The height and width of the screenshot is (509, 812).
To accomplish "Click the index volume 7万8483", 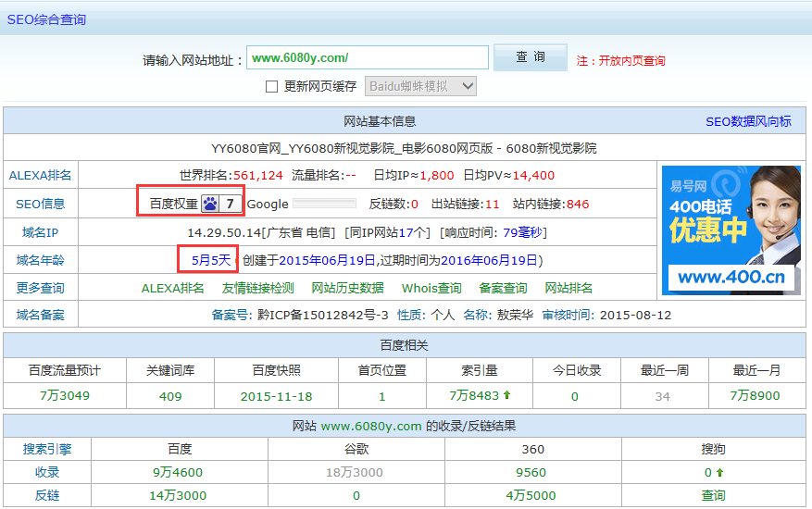I will click(x=474, y=395).
